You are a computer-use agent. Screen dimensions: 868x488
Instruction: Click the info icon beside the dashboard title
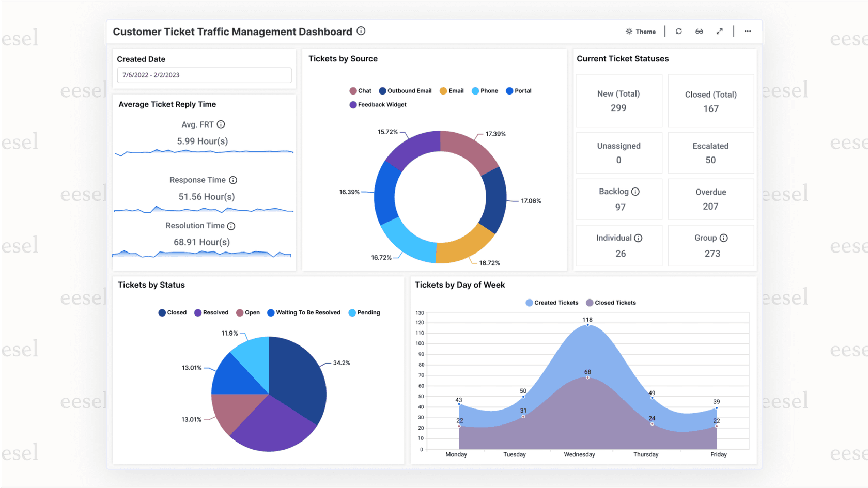(361, 31)
